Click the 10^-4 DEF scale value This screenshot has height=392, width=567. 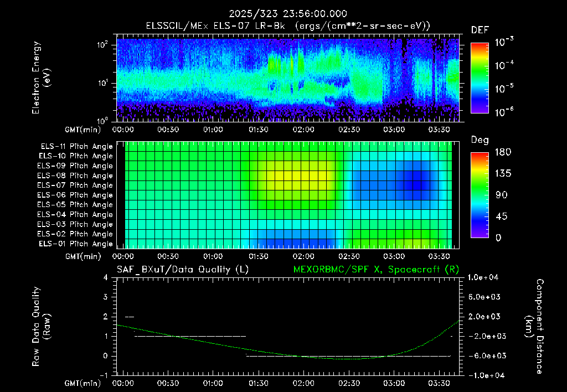(504, 65)
